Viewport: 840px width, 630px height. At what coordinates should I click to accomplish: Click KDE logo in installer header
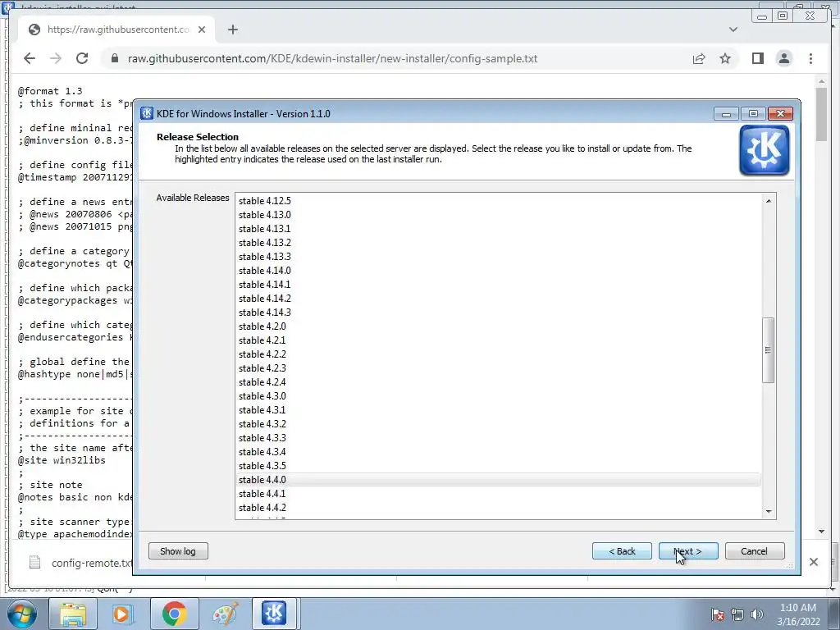(765, 150)
